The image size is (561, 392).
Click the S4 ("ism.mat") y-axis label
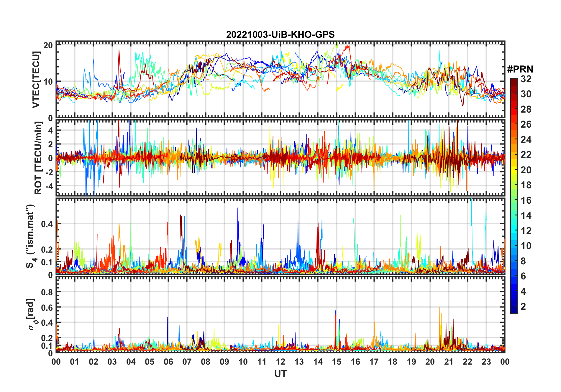[31, 236]
